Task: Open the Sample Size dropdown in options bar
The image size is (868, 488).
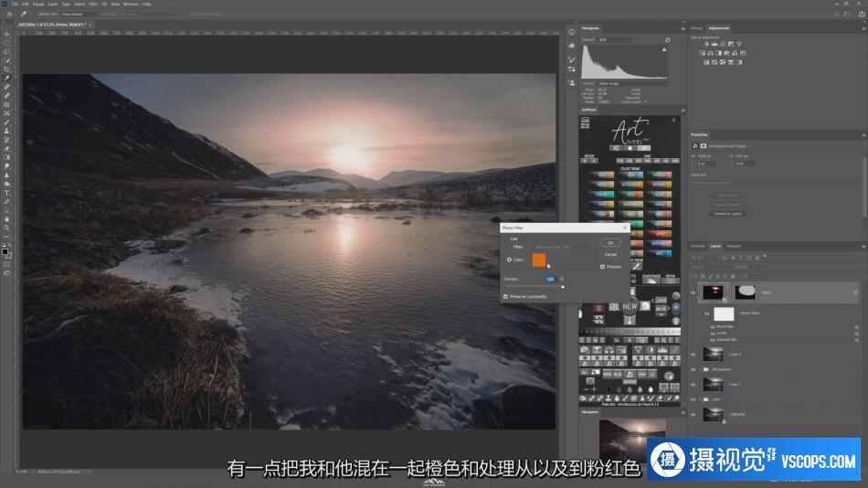Action: tap(78, 14)
